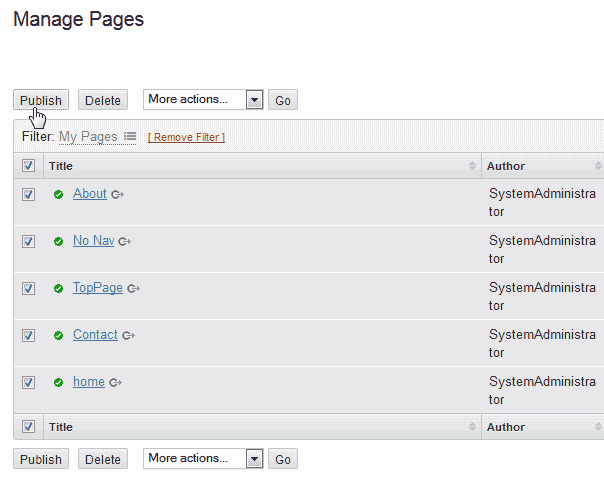The width and height of the screenshot is (604, 489).
Task: Uncheck the About page checkbox
Action: click(28, 194)
